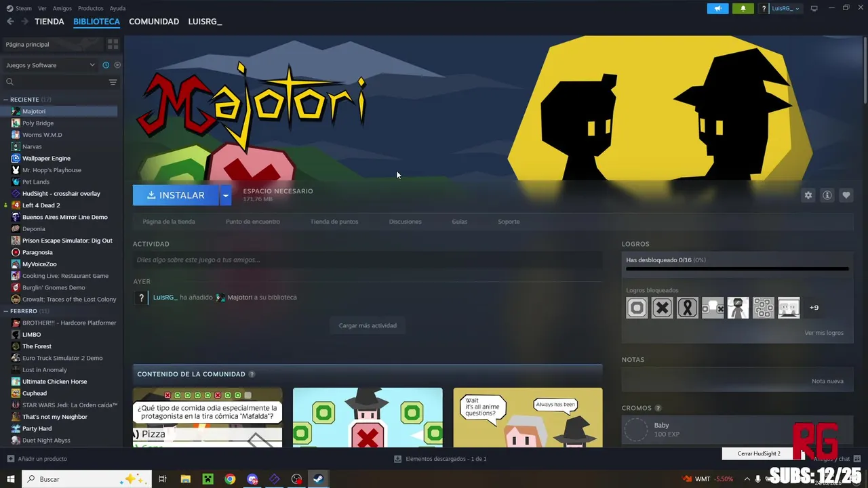Click Cargar más actividad button

368,325
